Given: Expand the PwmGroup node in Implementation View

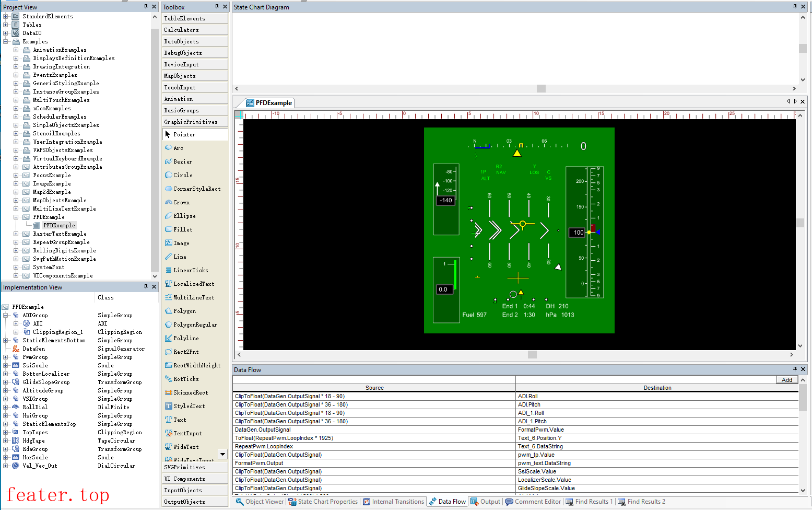Looking at the screenshot, I should 6,357.
